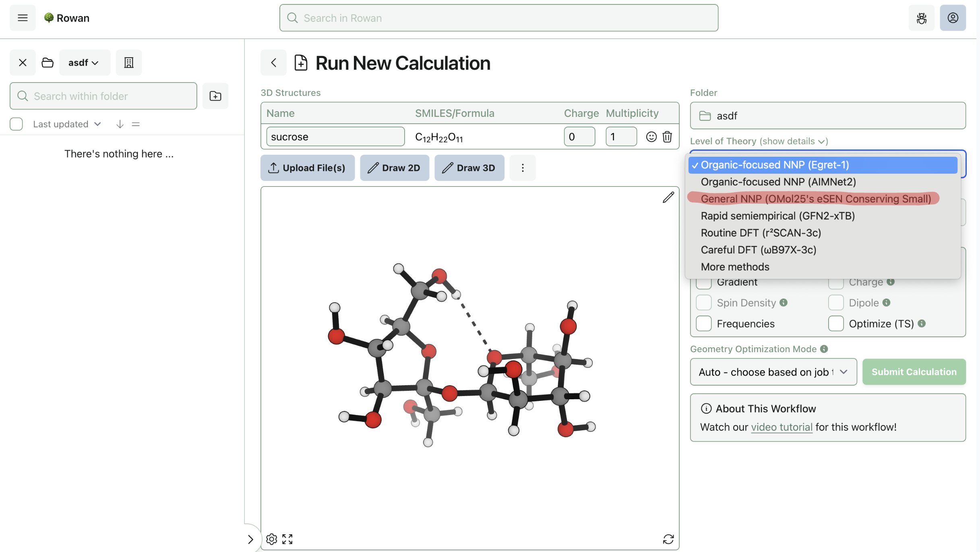Open the Geometry Optimization Mode dropdown
This screenshot has height=552, width=980.
pos(773,372)
